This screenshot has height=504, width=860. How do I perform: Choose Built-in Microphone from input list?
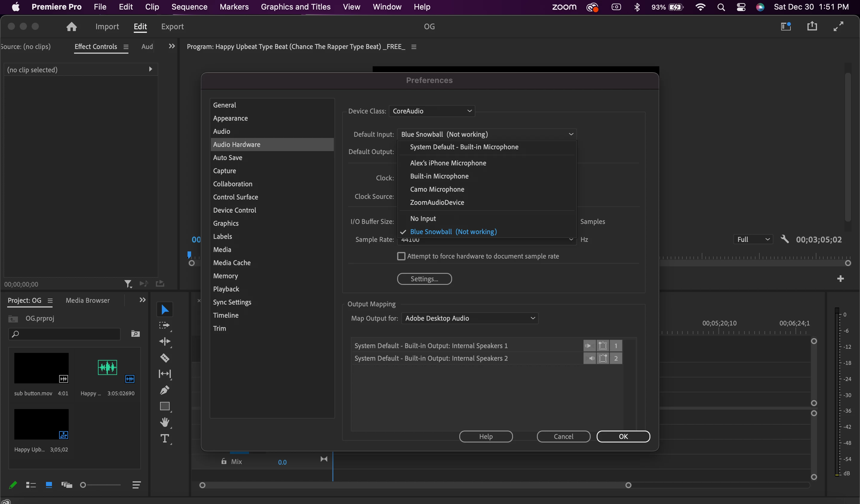439,176
